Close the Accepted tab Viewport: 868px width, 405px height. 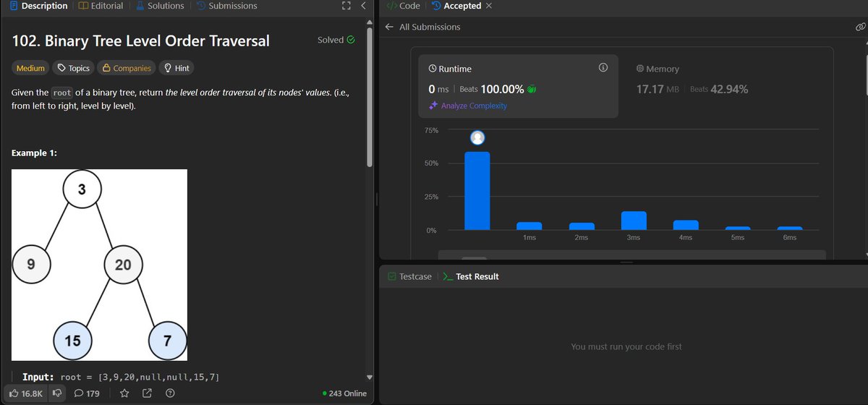[x=489, y=6]
